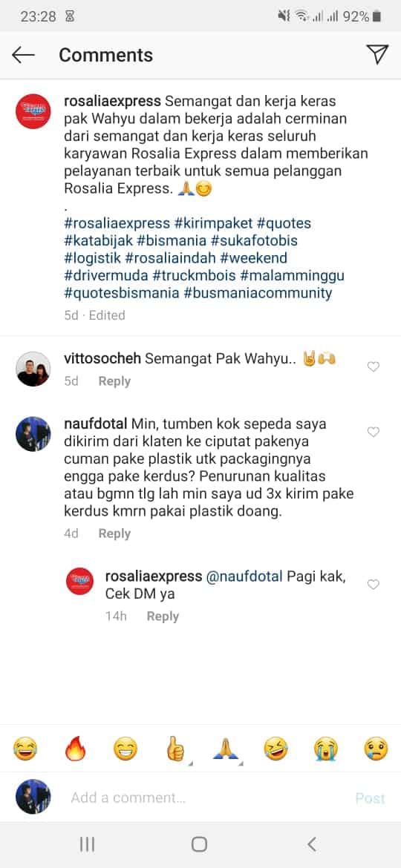
Task: Open the rosaliaexpress profile picture in caption
Action: (33, 111)
